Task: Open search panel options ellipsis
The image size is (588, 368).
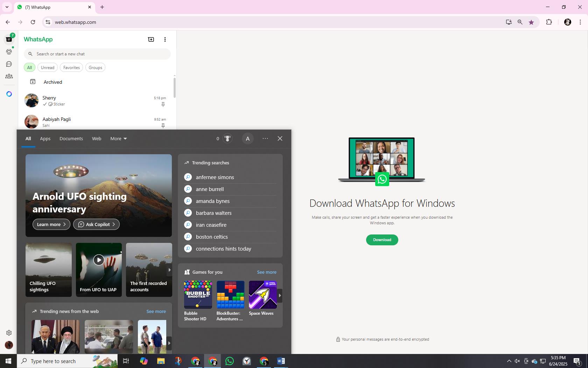Action: coord(265,138)
